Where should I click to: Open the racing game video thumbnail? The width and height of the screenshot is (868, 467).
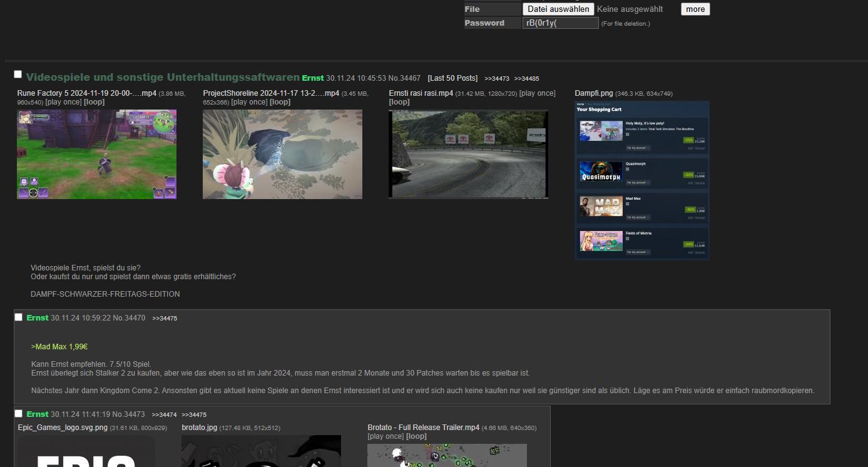tap(468, 155)
